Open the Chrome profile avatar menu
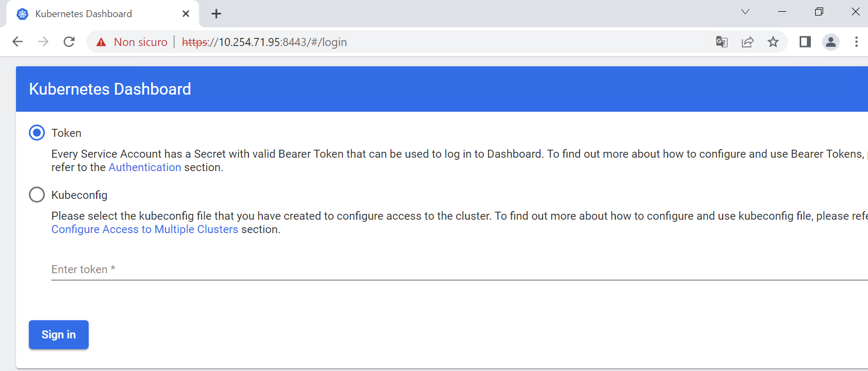 pyautogui.click(x=831, y=42)
